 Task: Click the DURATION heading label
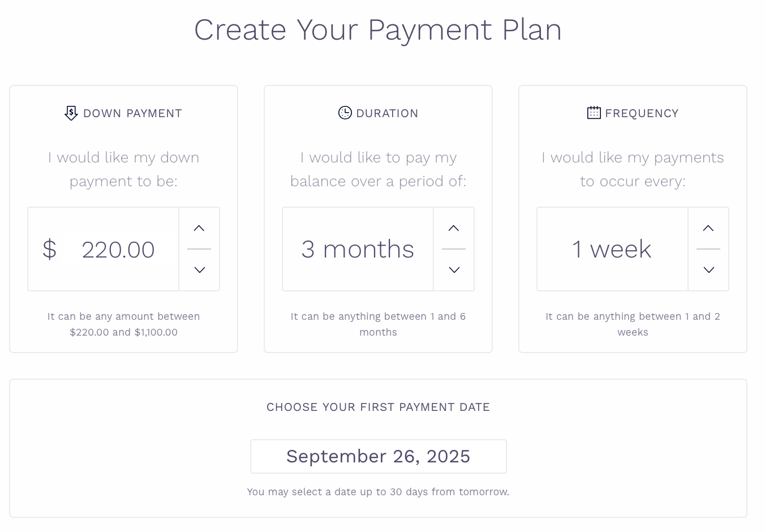pos(387,113)
